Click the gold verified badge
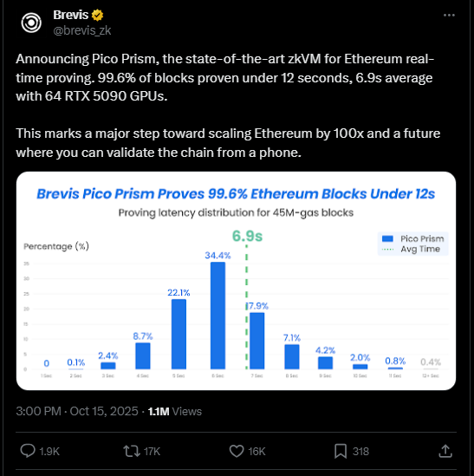 pos(97,15)
